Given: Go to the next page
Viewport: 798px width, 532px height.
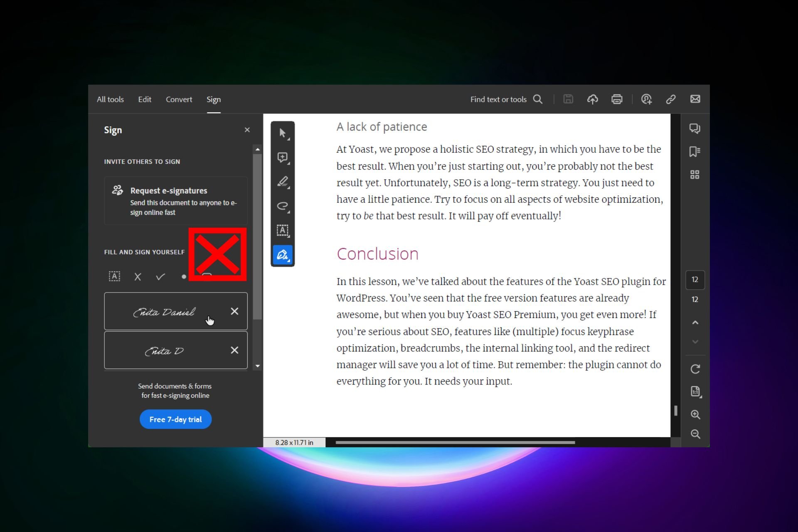Looking at the screenshot, I should click(695, 342).
